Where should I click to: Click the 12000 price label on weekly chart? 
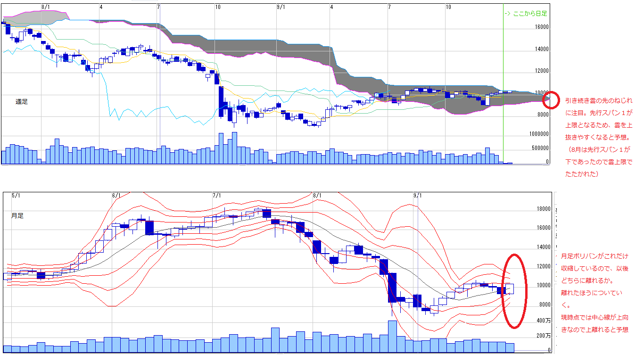(x=542, y=71)
